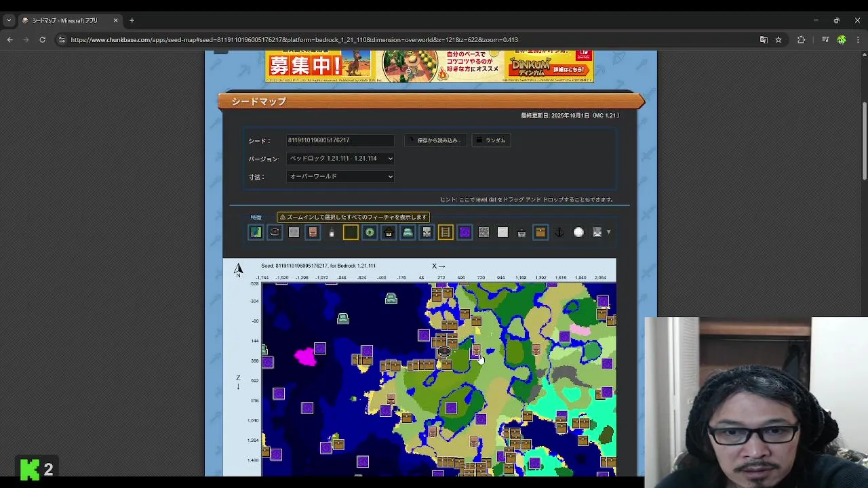Toggle the white sphere feature icon
This screenshot has height=488, width=868.
tap(578, 232)
